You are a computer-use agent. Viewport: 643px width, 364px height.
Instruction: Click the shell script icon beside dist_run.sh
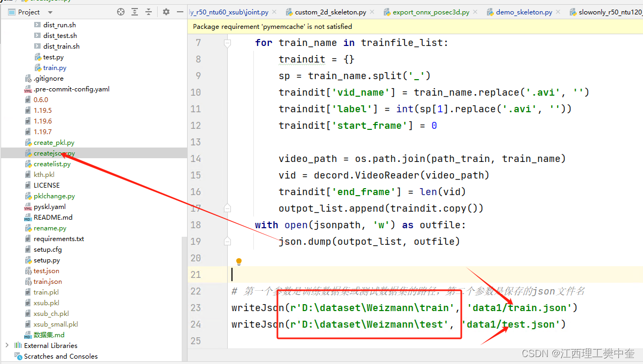point(37,25)
